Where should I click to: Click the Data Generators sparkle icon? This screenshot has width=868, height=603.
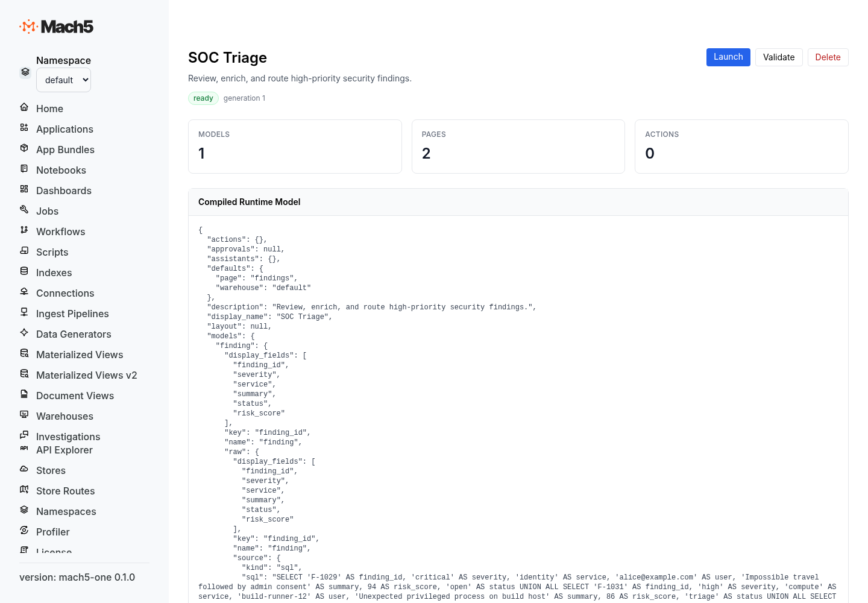click(x=24, y=333)
